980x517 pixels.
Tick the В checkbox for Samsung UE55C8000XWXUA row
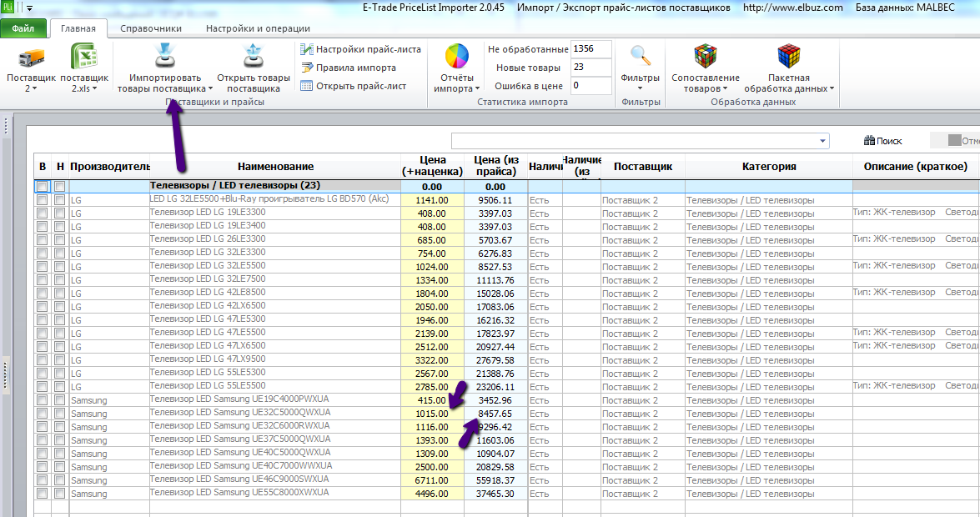click(x=42, y=494)
